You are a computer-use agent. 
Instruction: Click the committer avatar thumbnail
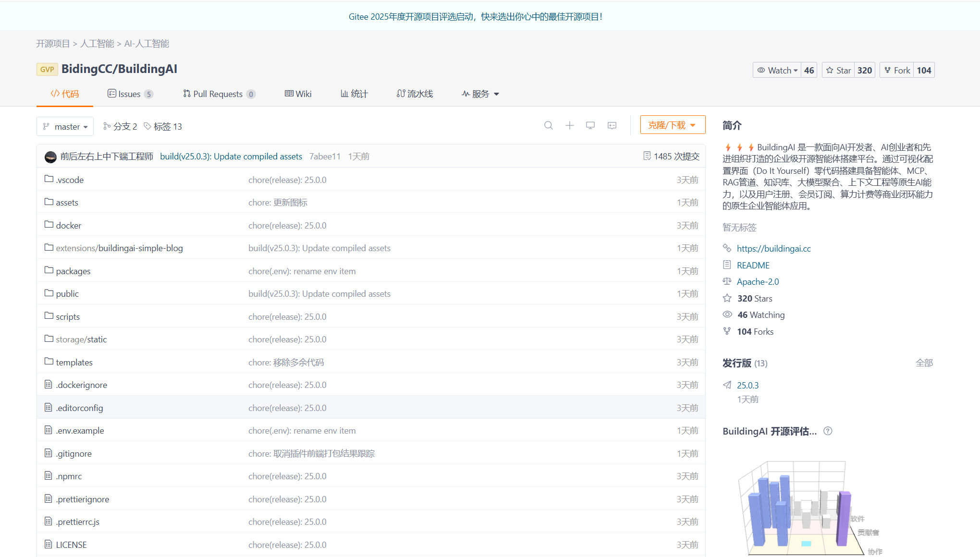[50, 157]
